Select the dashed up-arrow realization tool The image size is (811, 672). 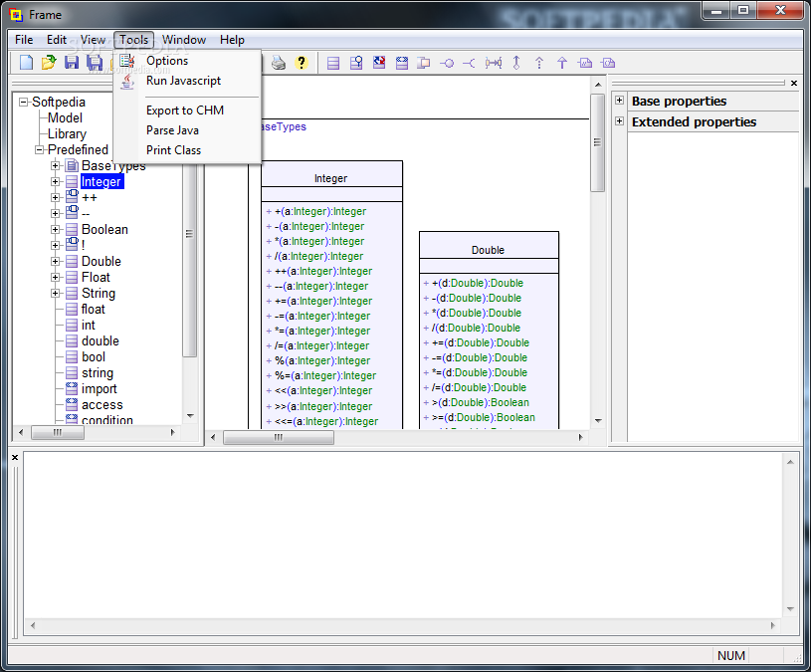539,63
